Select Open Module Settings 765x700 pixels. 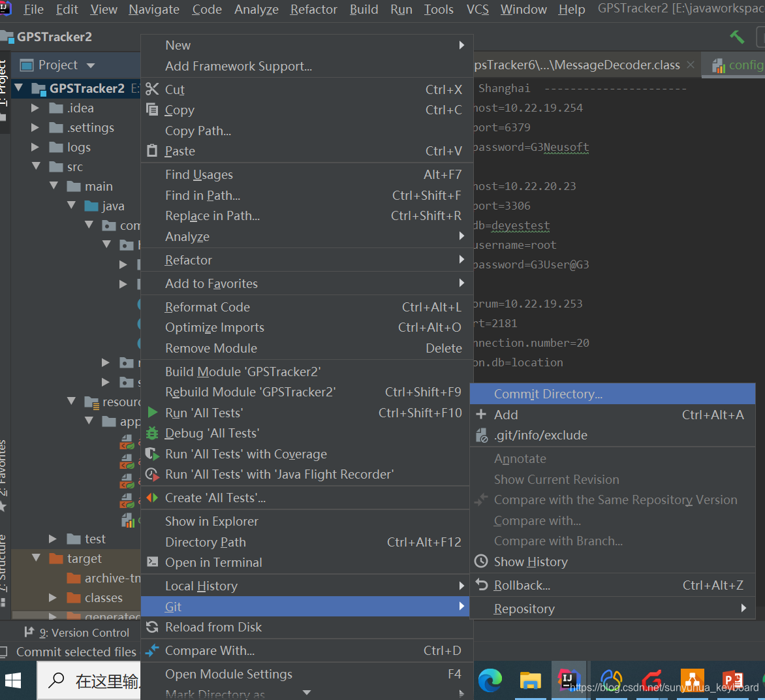[x=307, y=674]
